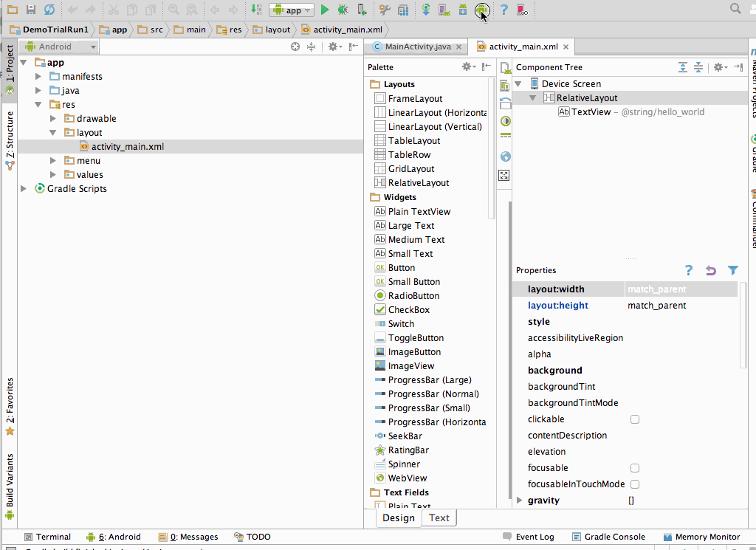Click the scroll from source crosshair icon
Image resolution: width=756 pixels, height=550 pixels.
(x=295, y=47)
